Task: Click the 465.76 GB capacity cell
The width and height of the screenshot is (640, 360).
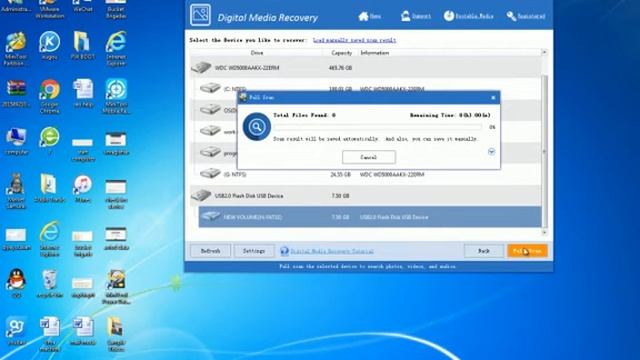Action: pyautogui.click(x=340, y=68)
